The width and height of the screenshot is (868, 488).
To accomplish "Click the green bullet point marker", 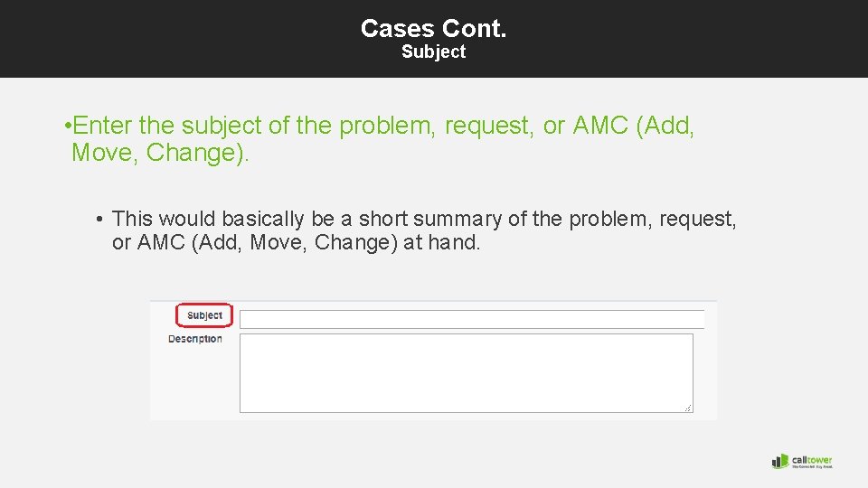I will tap(68, 126).
